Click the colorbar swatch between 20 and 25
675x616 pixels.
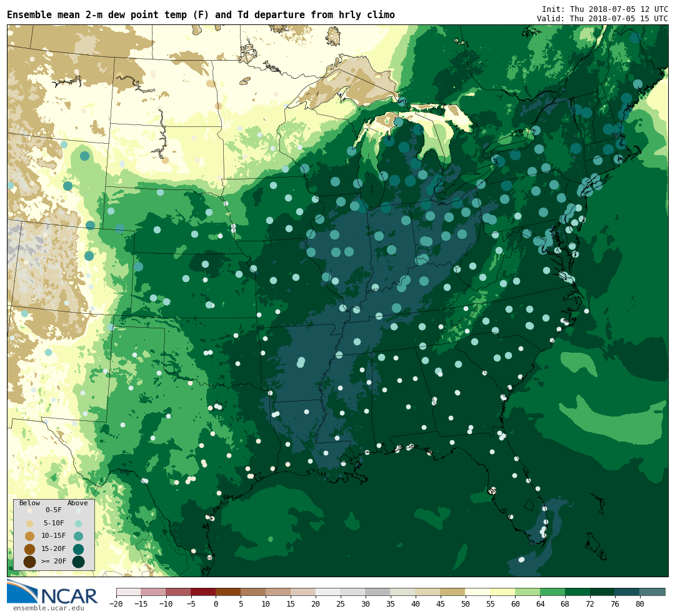(329, 592)
